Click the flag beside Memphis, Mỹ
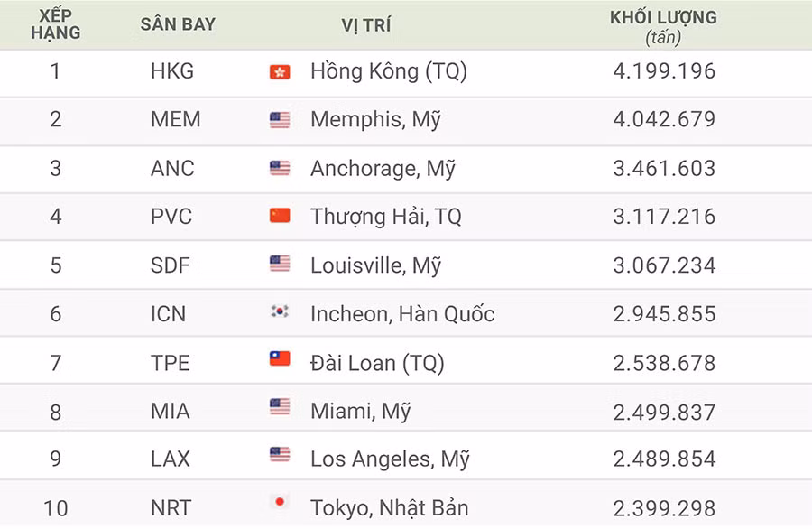 280,120
